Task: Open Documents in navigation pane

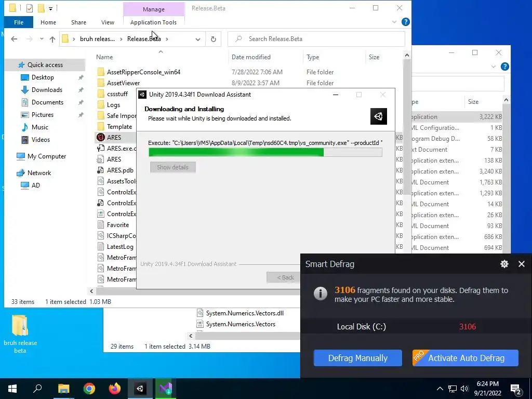Action: click(x=47, y=102)
